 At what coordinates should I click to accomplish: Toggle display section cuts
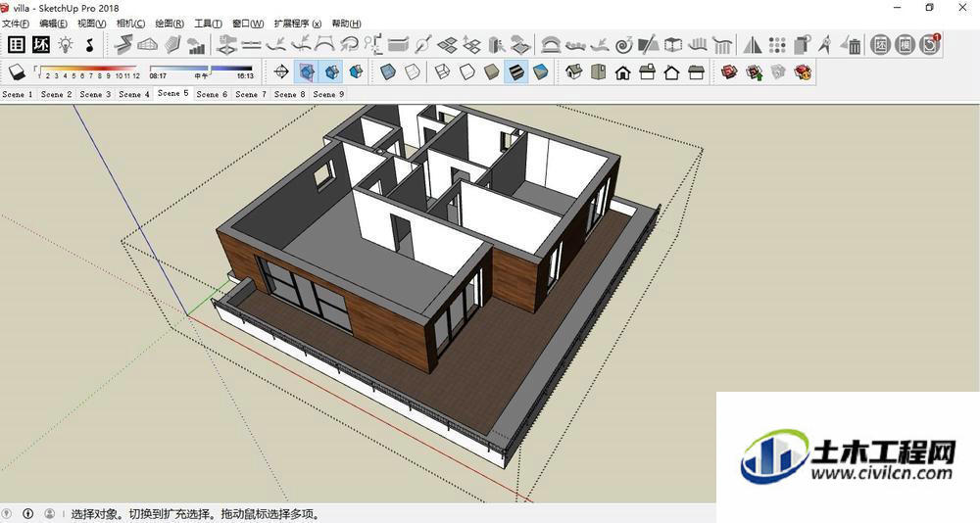pos(331,71)
